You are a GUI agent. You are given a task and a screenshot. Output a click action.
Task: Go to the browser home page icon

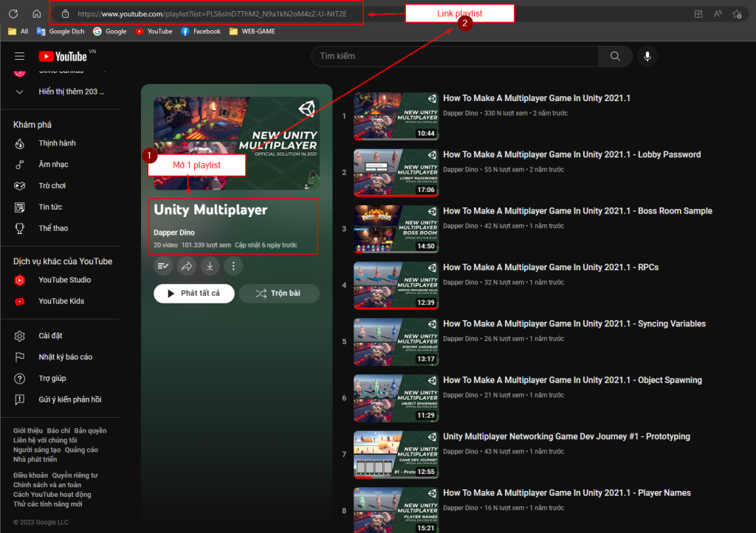pyautogui.click(x=36, y=13)
